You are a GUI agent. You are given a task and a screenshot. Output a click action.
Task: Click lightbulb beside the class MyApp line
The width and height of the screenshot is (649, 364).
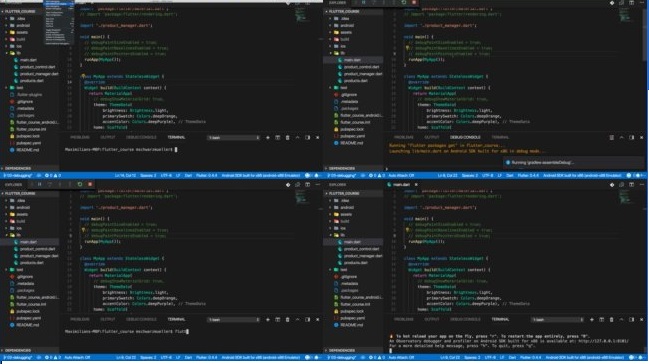[83, 76]
